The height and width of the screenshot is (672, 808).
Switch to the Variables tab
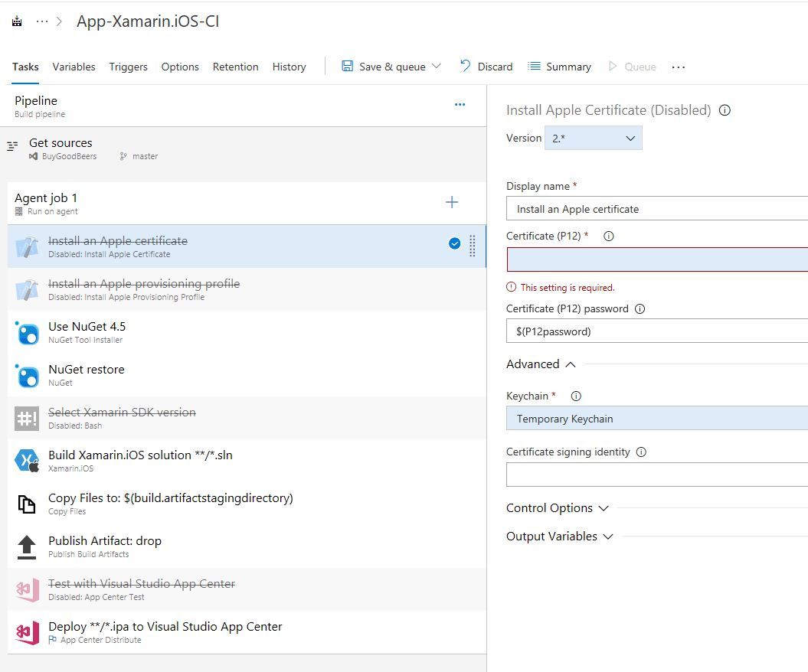click(74, 67)
